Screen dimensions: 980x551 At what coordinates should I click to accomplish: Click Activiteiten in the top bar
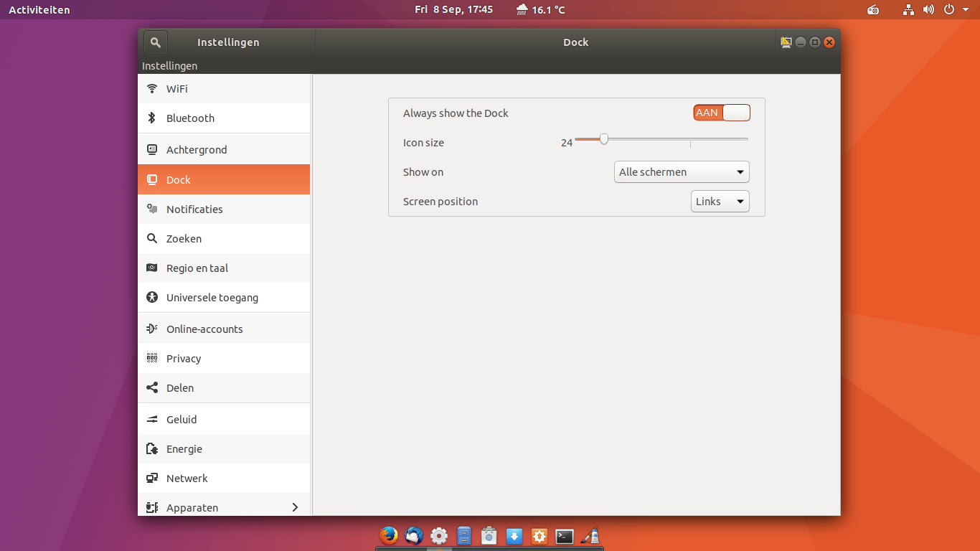39,10
